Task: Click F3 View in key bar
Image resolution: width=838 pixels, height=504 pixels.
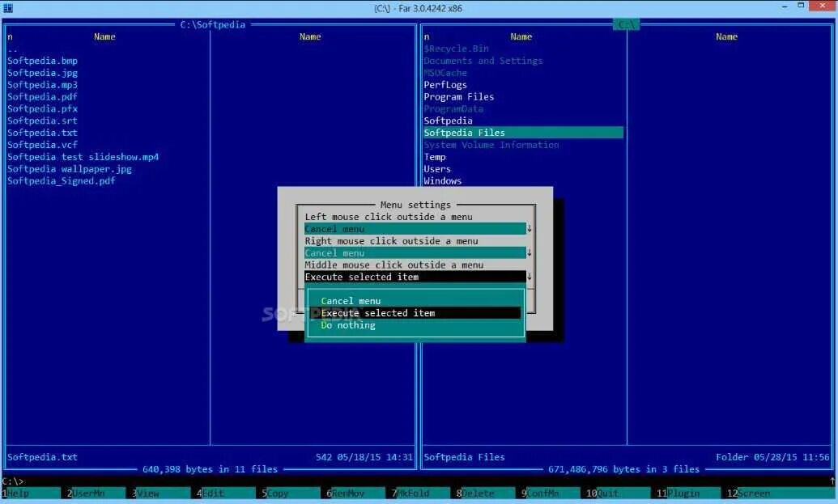Action: point(161,493)
